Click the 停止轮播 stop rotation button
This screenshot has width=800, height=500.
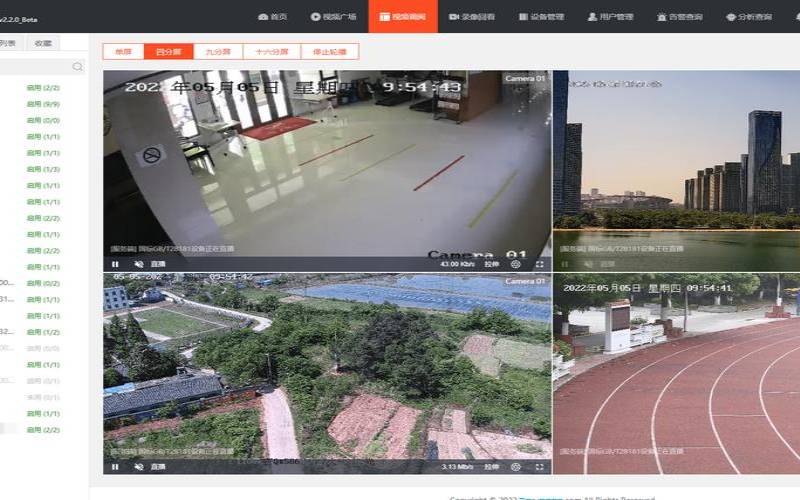330,52
